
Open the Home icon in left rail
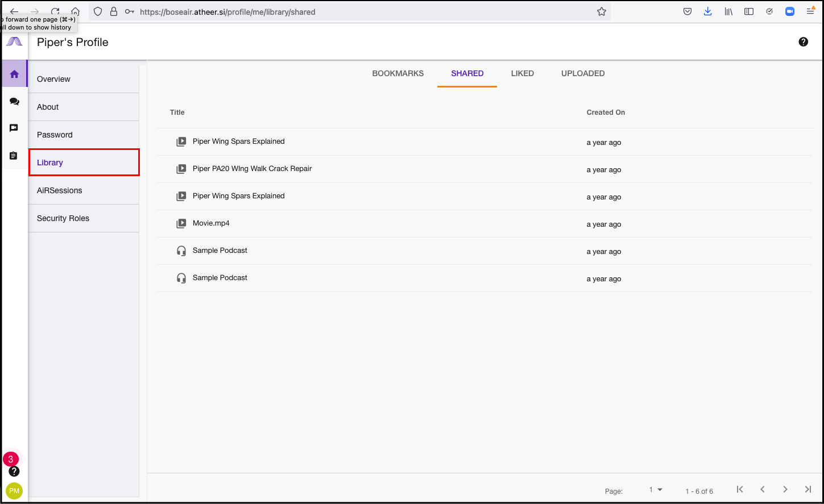point(14,74)
